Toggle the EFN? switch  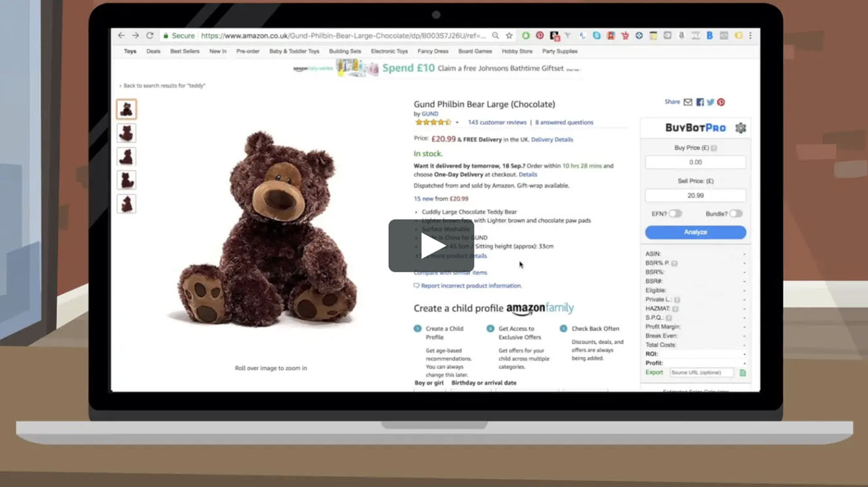pos(675,213)
